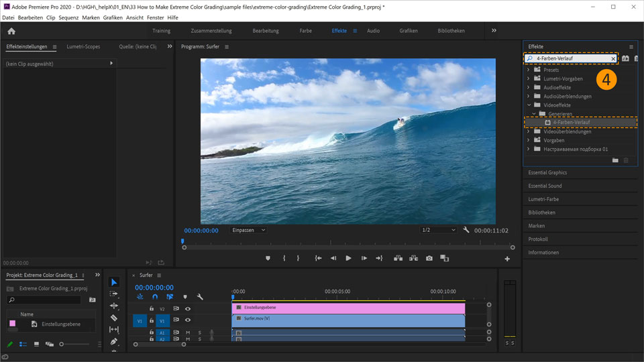Toggle V2 track output eye icon
644x362 pixels.
click(188, 309)
